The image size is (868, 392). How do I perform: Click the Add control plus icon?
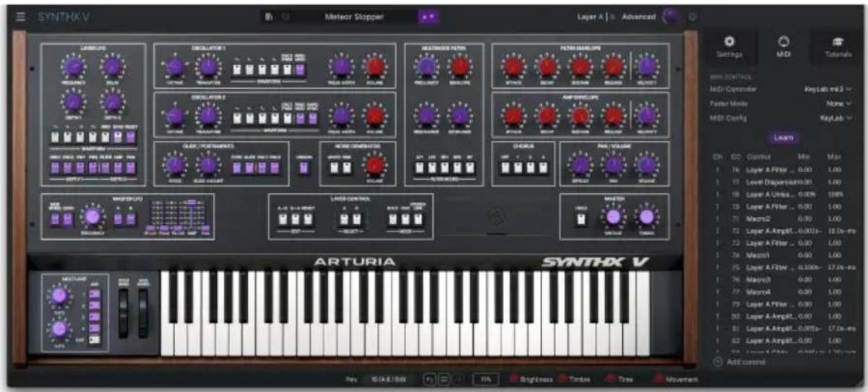pyautogui.click(x=718, y=361)
